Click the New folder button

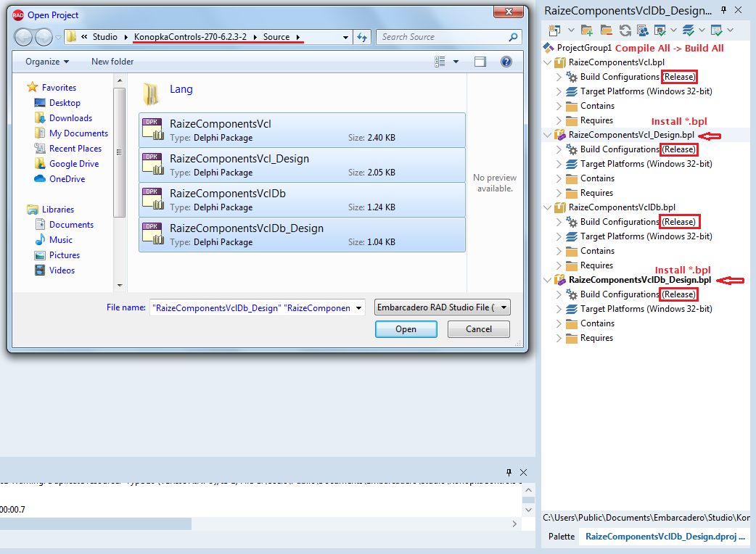(x=112, y=62)
